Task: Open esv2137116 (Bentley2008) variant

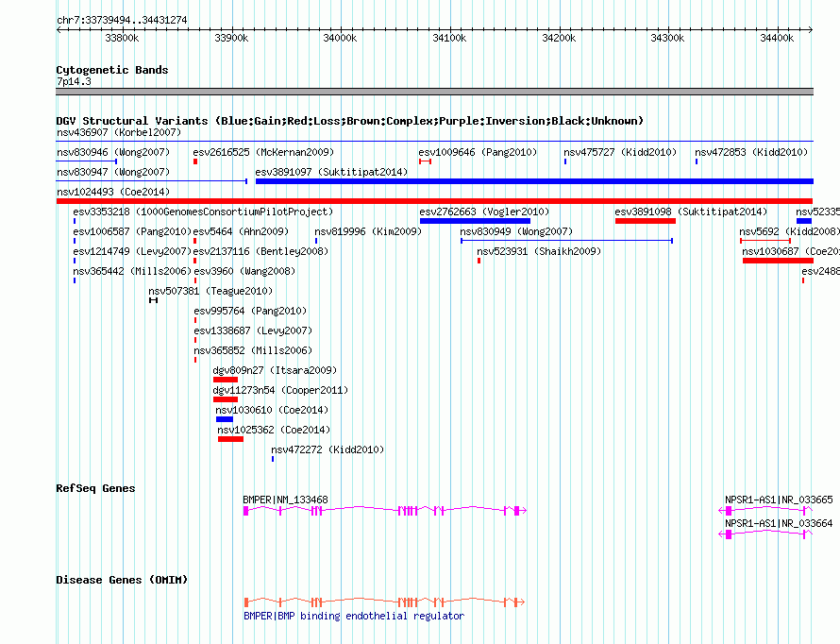Action: click(x=260, y=251)
